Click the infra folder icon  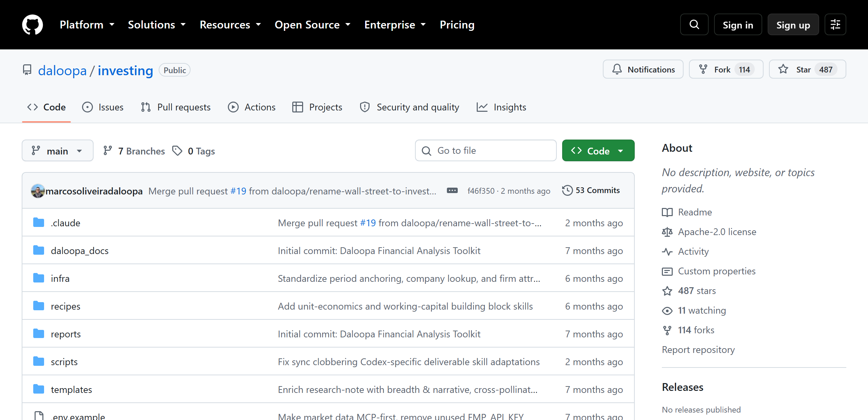click(x=39, y=278)
